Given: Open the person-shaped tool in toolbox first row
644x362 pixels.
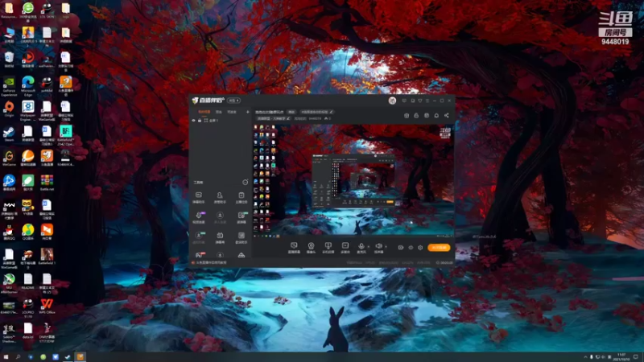Looking at the screenshot, I should 220,197.
